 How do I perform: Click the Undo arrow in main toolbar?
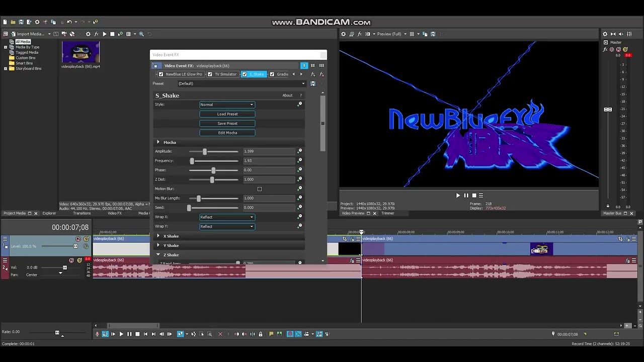pos(69,22)
